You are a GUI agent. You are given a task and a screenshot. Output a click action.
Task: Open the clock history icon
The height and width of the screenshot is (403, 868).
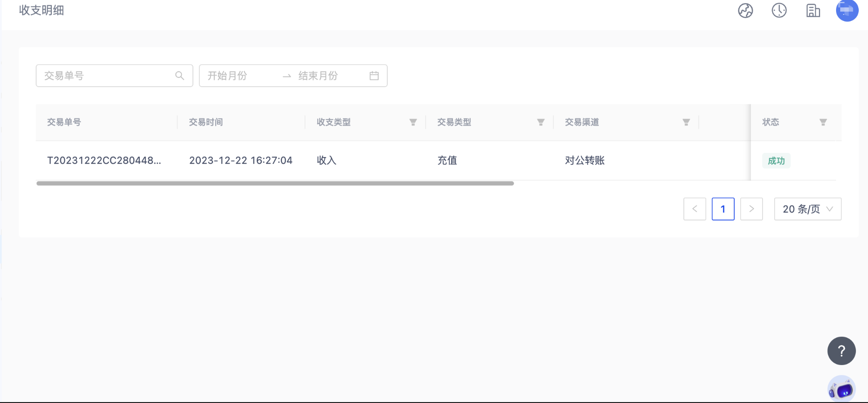coord(779,10)
